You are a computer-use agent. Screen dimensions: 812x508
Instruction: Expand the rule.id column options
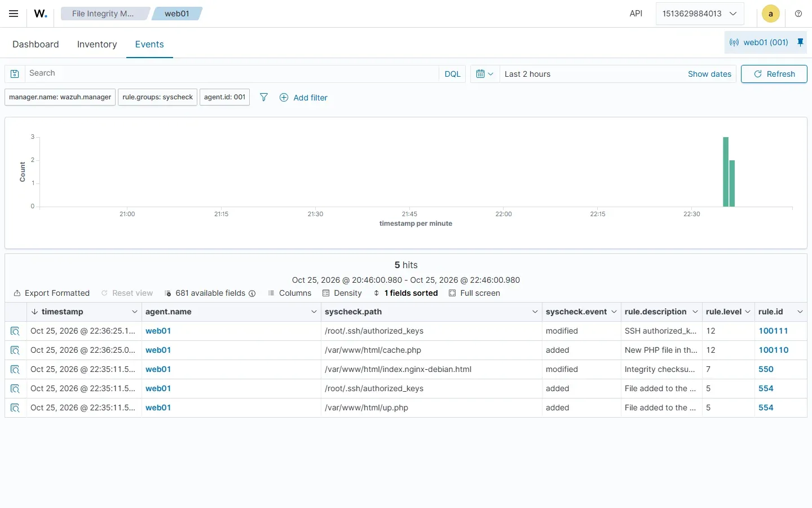click(800, 312)
